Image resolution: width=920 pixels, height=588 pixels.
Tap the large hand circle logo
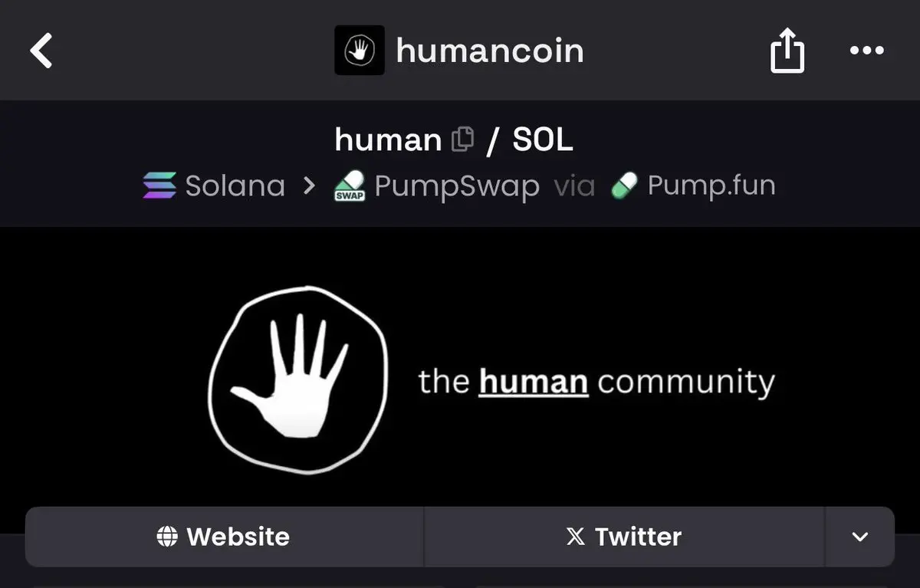299,380
